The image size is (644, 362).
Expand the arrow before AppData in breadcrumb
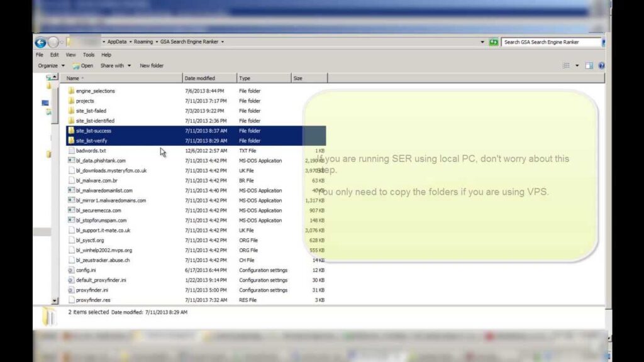pyautogui.click(x=104, y=42)
